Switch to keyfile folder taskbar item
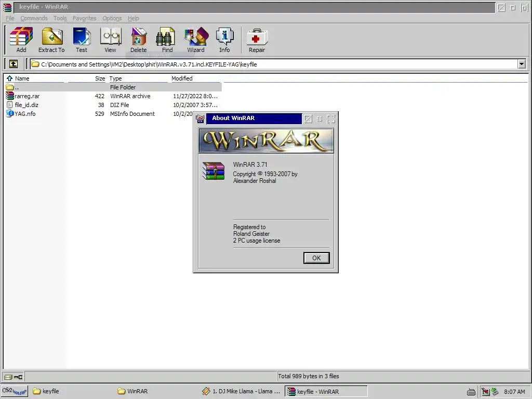 pos(46,391)
